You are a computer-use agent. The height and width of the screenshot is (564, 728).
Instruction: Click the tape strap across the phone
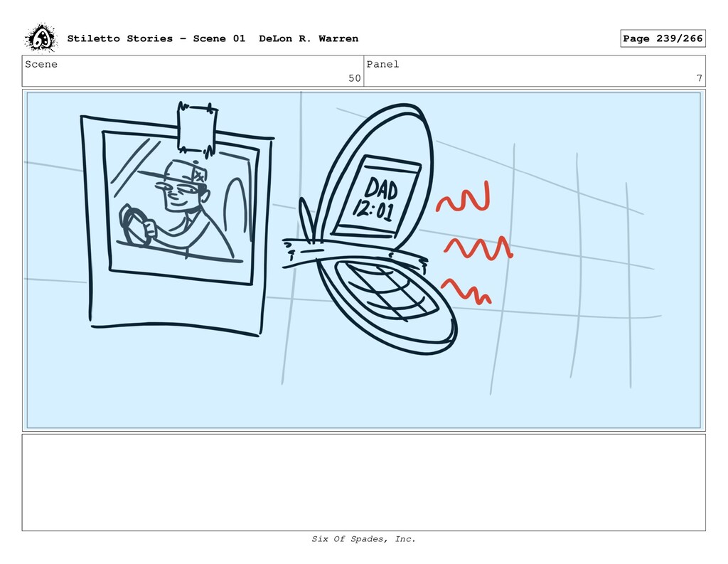pos(355,254)
